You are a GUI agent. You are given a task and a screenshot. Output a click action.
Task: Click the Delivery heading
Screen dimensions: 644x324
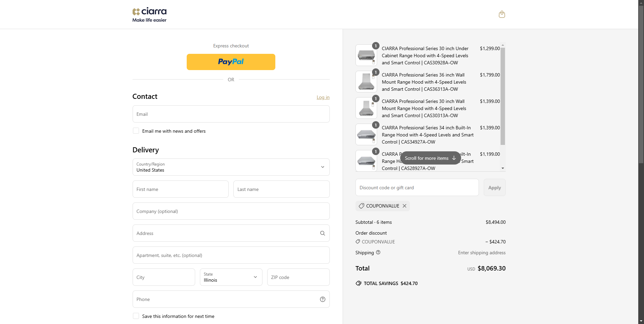[145, 150]
